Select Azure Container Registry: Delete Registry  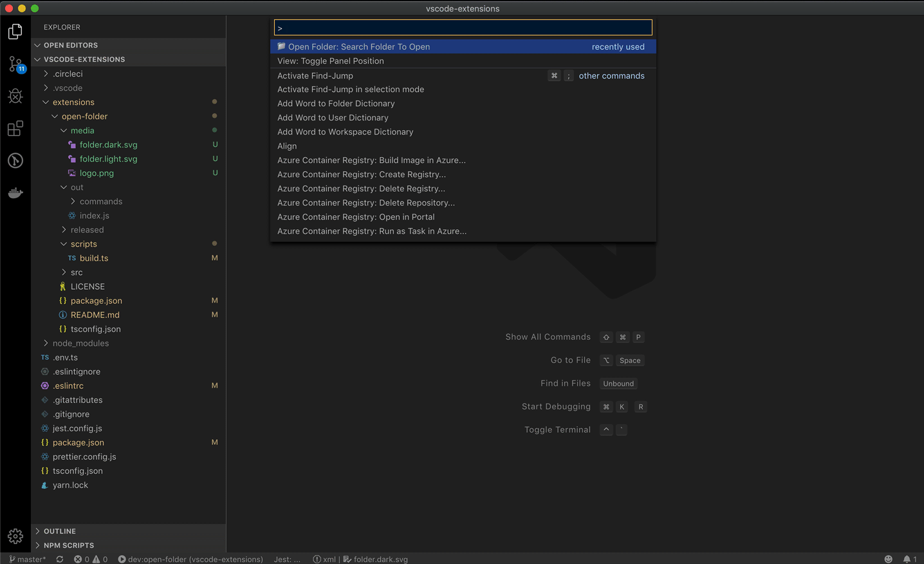click(x=463, y=189)
